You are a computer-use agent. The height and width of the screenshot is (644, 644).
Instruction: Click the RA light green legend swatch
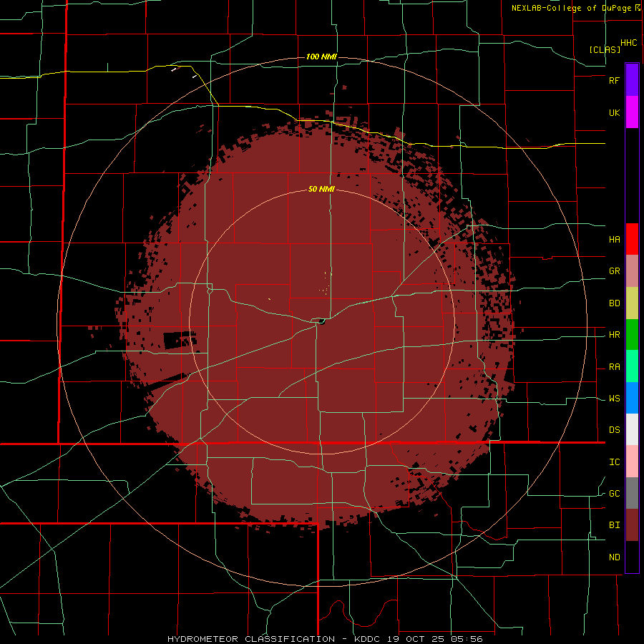[x=632, y=366]
